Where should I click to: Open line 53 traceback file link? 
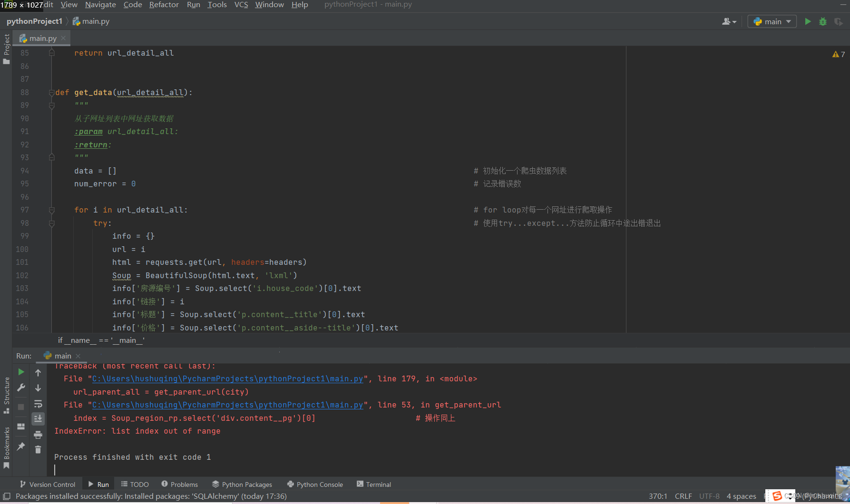click(x=227, y=405)
